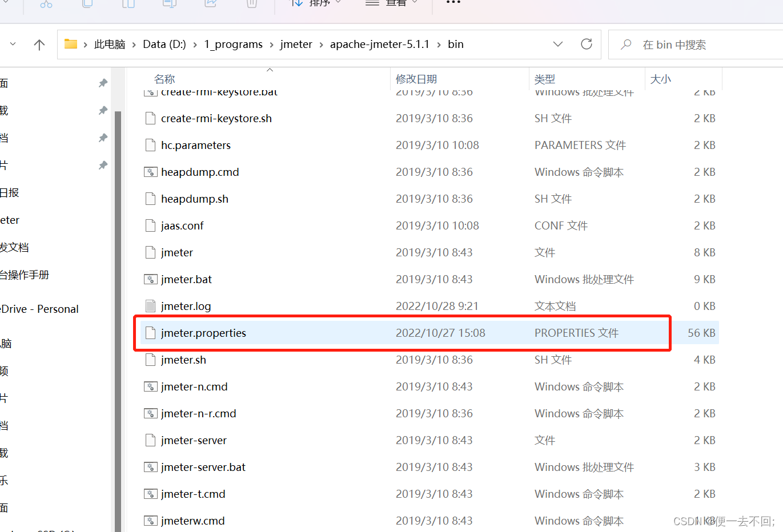Open the Drive - Personal sidebar entry
This screenshot has width=783, height=532.
(39, 309)
